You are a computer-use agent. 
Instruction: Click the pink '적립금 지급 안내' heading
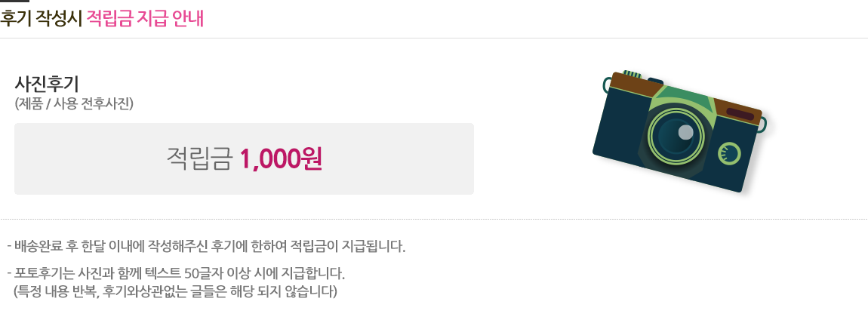point(146,18)
